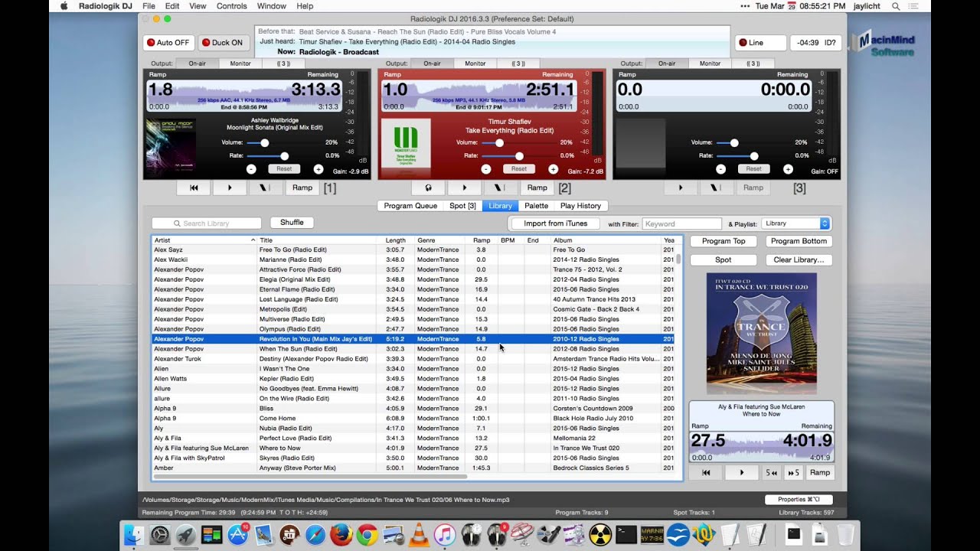Set deck 1 output to Monitor
Viewport: 980px width, 551px height.
(x=240, y=64)
